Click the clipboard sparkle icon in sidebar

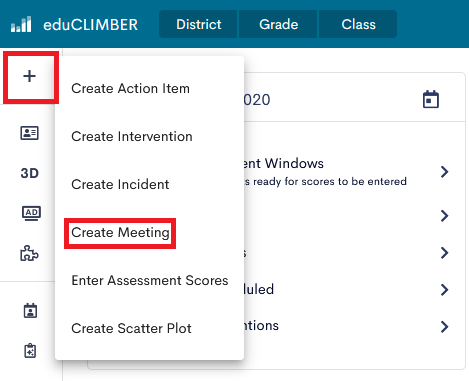[x=30, y=350]
